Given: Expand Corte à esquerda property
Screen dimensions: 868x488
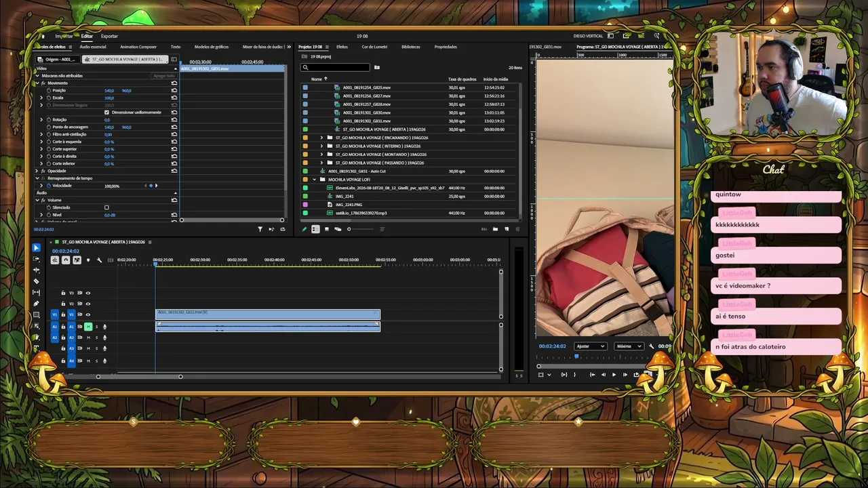Looking at the screenshot, I should point(41,142).
